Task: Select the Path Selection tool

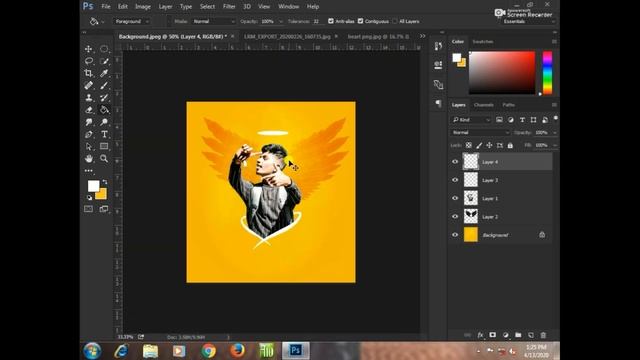Action: pos(89,147)
